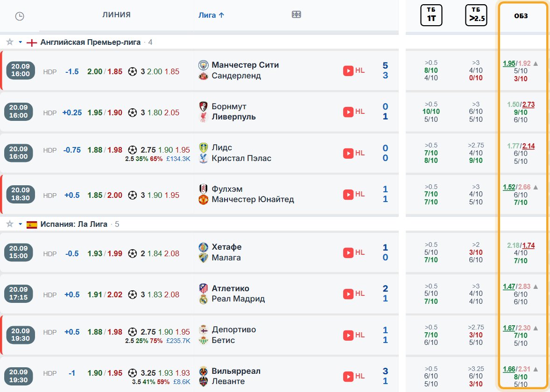Open the Малага team link
The image size is (550, 392).
click(226, 257)
